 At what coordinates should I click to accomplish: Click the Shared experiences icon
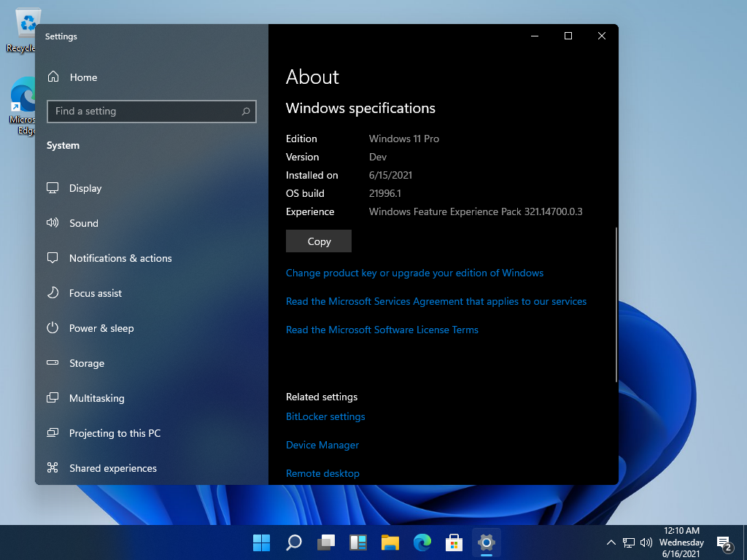pyautogui.click(x=53, y=467)
